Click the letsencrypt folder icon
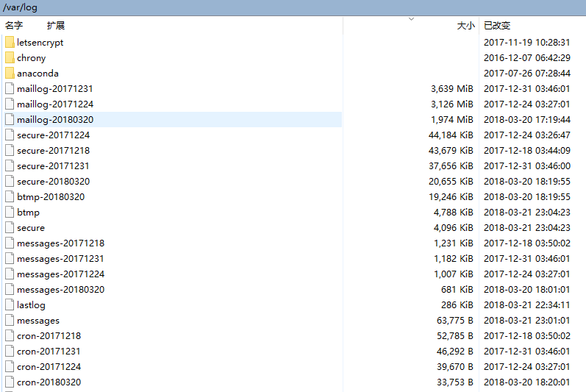586x392 pixels. [10, 43]
